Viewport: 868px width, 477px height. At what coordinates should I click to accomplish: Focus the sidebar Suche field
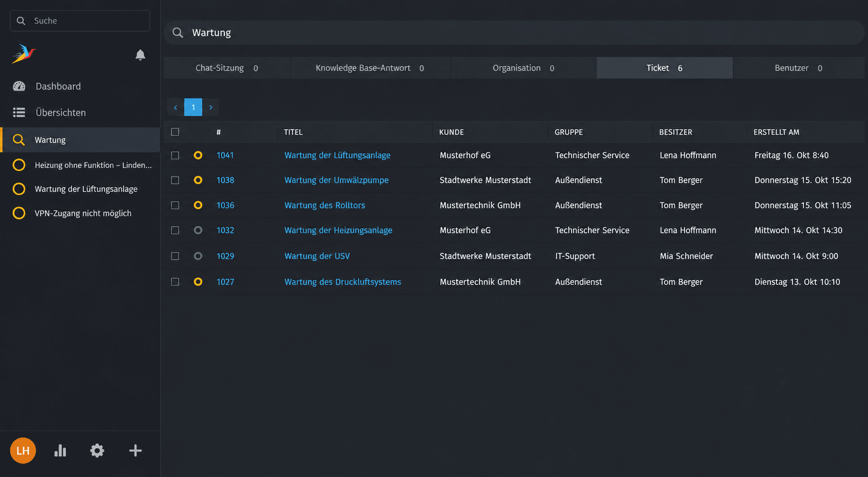tap(80, 21)
